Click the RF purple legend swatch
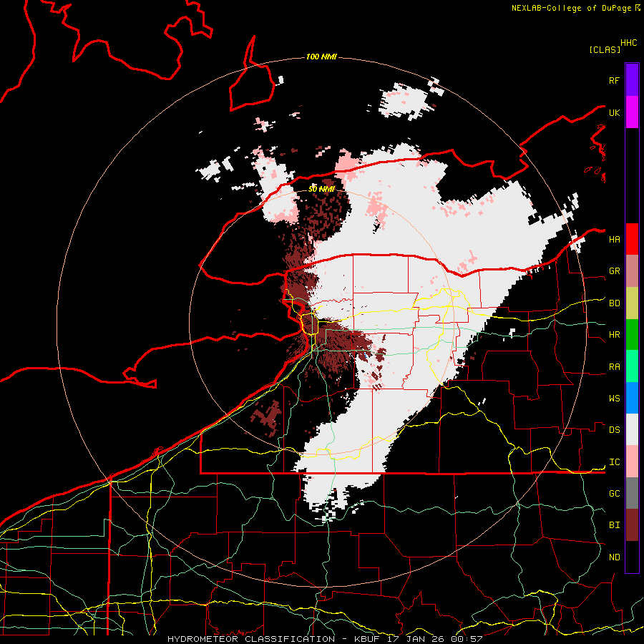 click(632, 80)
